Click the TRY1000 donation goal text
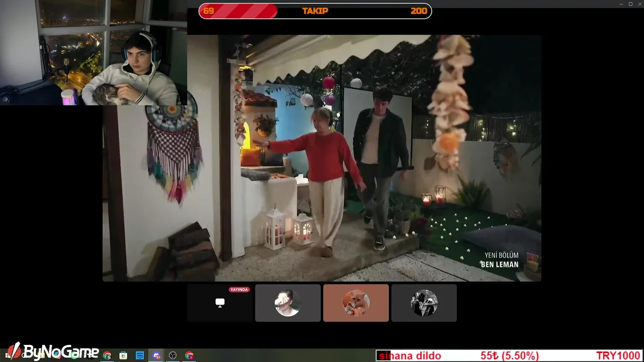Image resolution: width=644 pixels, height=362 pixels. (x=618, y=356)
